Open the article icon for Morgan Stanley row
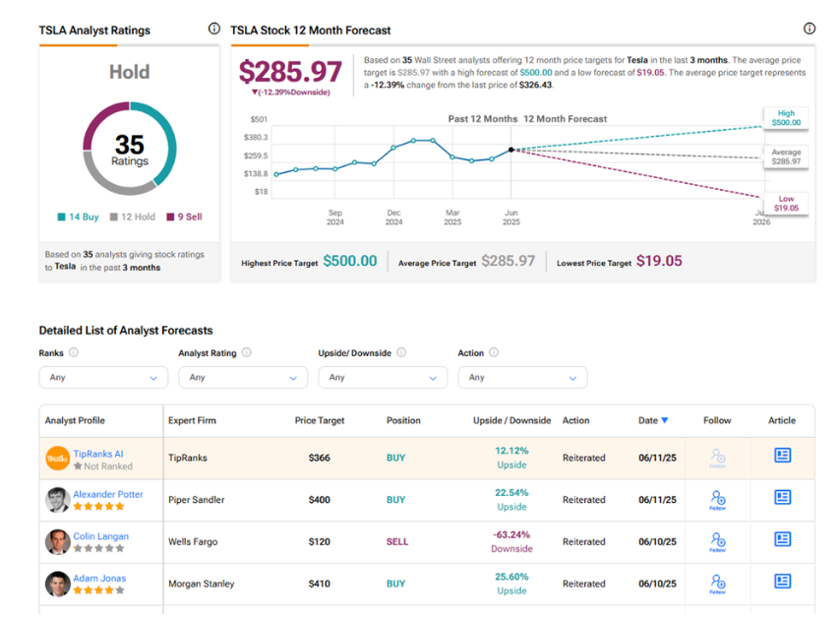 pyautogui.click(x=783, y=581)
